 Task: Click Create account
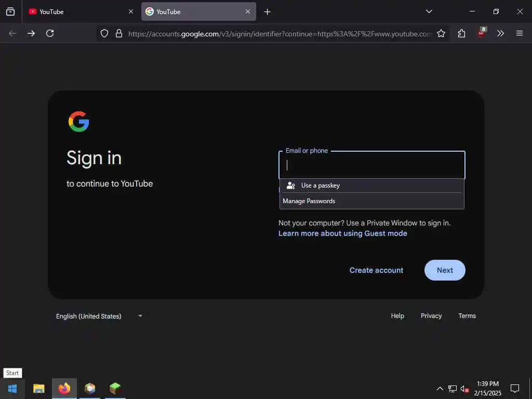click(376, 270)
